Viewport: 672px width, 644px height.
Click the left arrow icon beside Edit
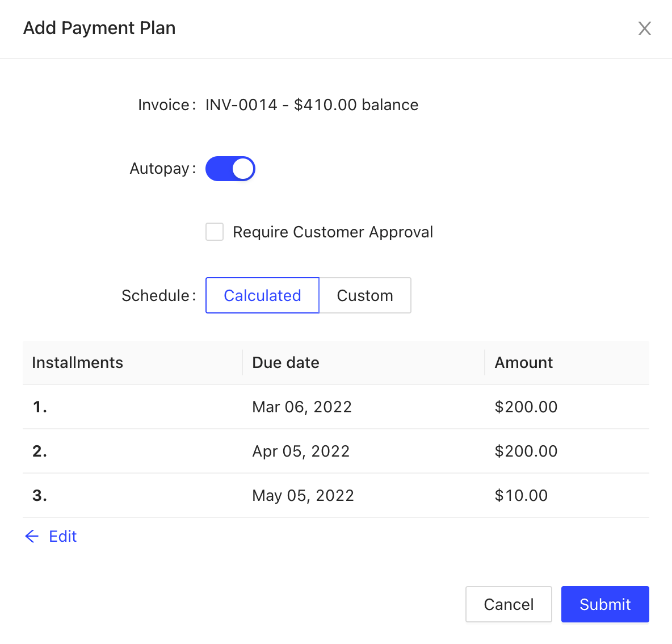(x=32, y=536)
